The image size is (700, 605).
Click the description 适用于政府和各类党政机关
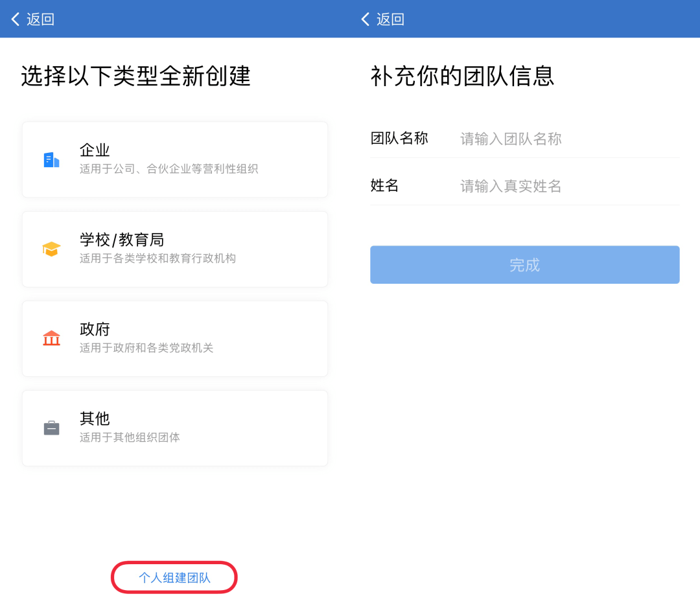146,348
